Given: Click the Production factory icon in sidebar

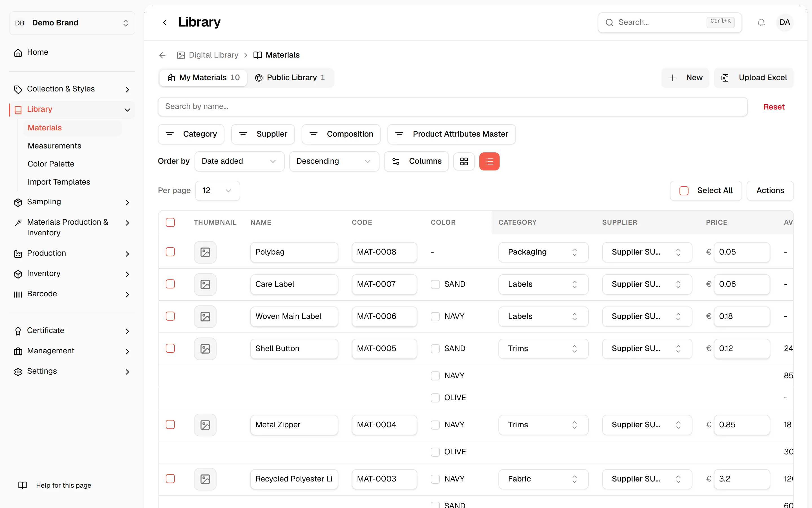Looking at the screenshot, I should click(x=18, y=254).
